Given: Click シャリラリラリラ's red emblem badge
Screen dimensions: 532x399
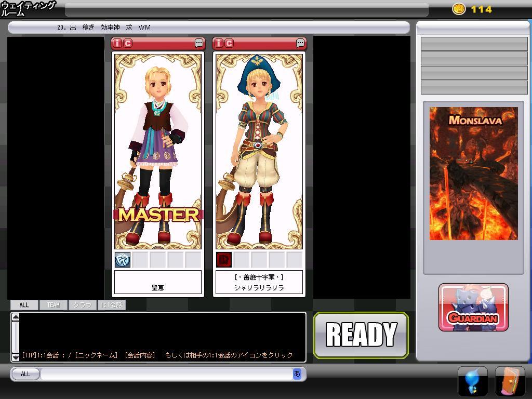Looking at the screenshot, I should pyautogui.click(x=224, y=259).
